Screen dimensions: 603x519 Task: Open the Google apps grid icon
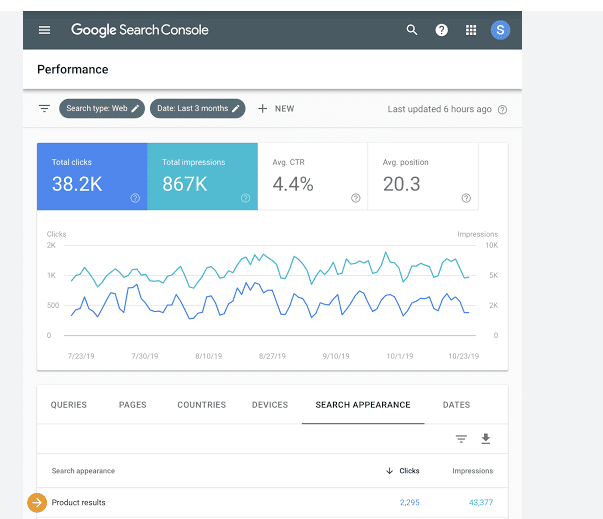(471, 30)
